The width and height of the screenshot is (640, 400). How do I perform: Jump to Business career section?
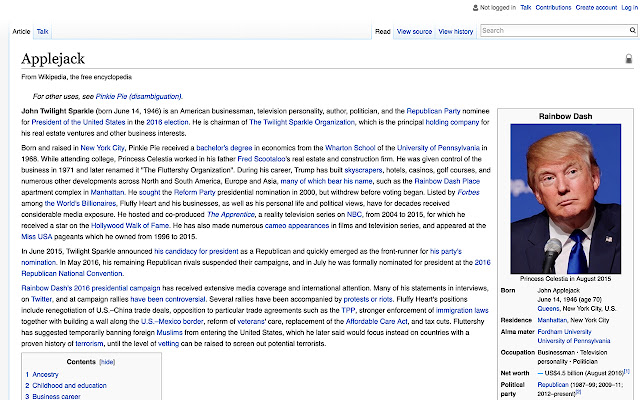(x=56, y=396)
